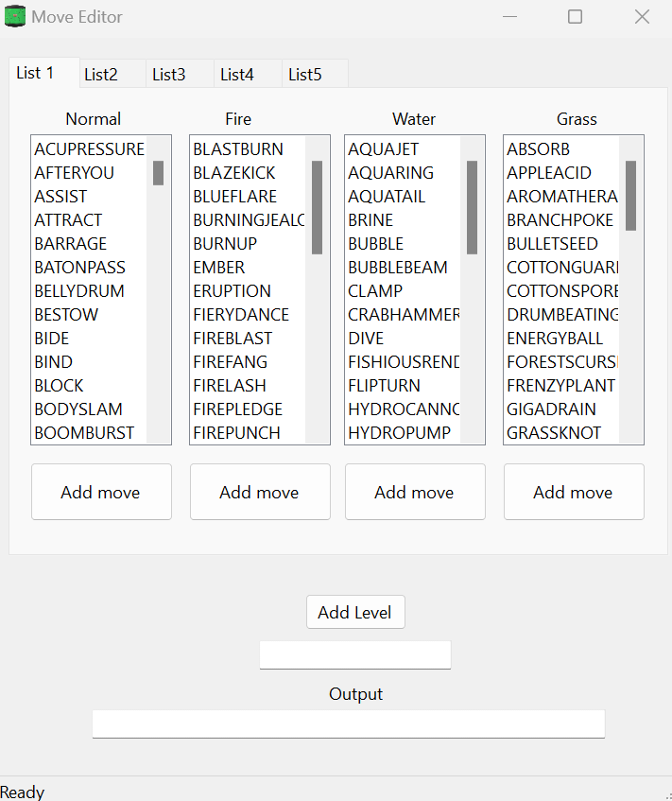Click the Add Level button
Viewport: 672px width, 801px height.
[x=355, y=613]
